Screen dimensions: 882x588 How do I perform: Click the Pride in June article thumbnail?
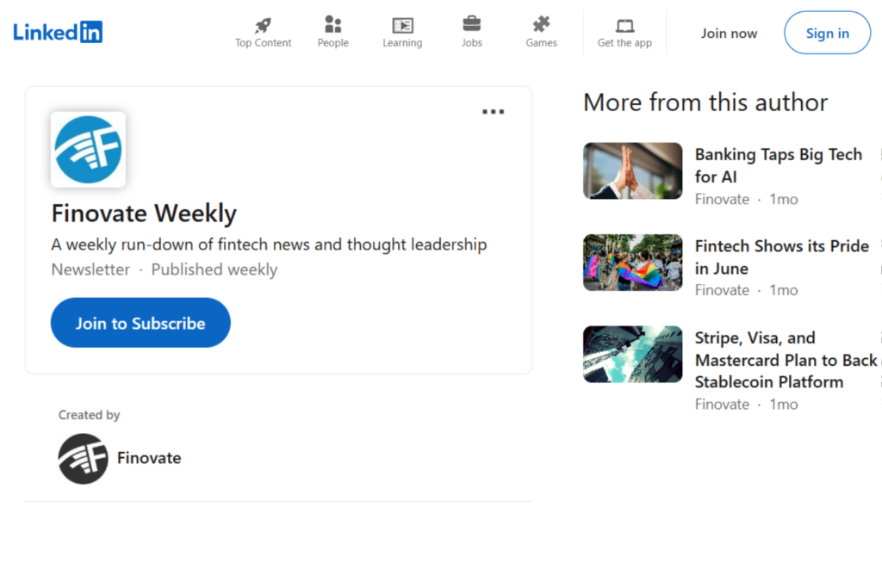coord(632,263)
